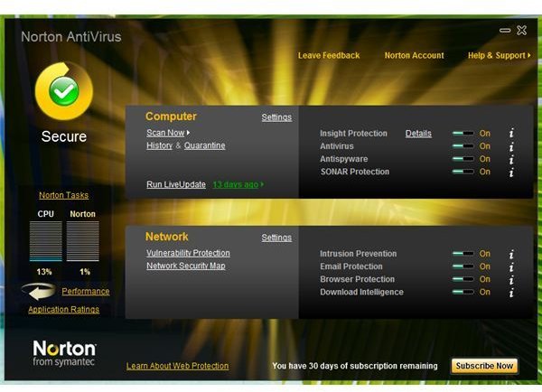Viewport: 542px width, 392px height.
Task: Open Learn About Web Protection
Action: (x=177, y=366)
